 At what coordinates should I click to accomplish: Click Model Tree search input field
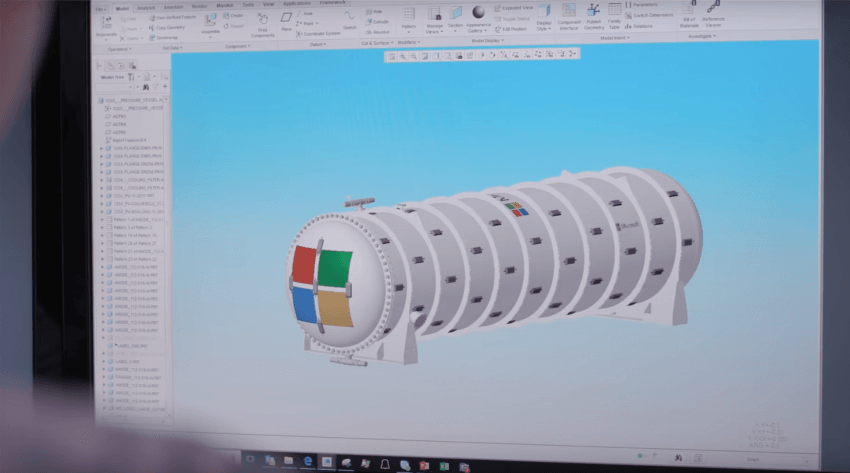(114, 87)
